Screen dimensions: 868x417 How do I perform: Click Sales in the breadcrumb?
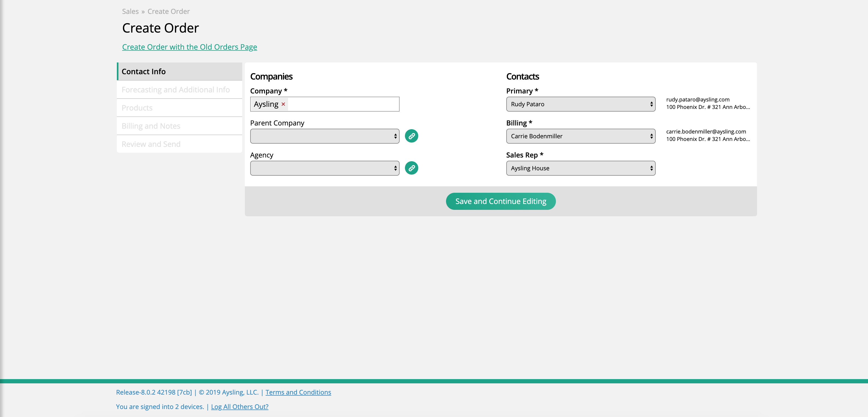(130, 11)
